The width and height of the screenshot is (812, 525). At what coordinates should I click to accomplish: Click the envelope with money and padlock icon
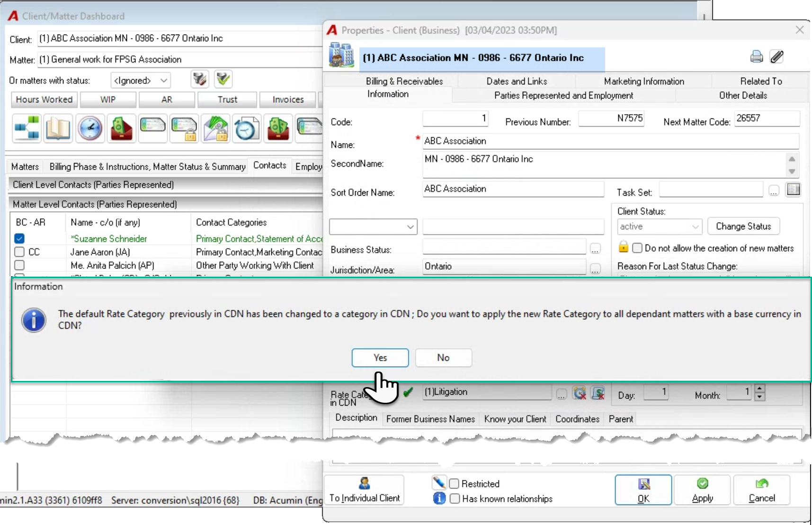coord(215,128)
